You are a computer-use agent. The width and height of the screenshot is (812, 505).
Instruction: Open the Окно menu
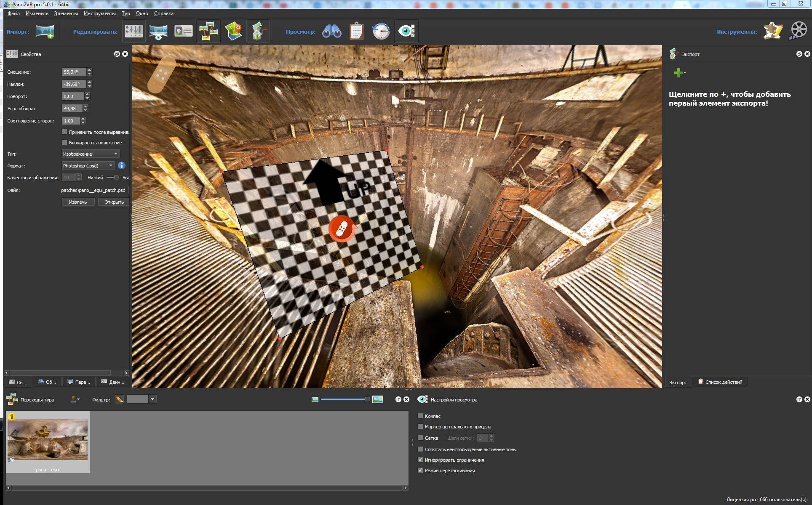pyautogui.click(x=142, y=13)
